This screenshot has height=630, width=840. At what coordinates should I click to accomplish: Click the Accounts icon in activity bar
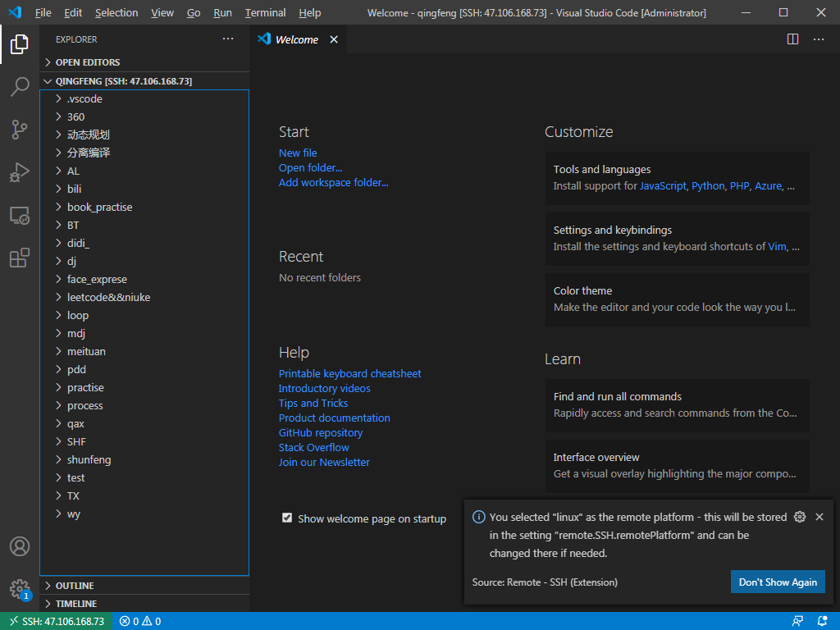[x=20, y=546]
